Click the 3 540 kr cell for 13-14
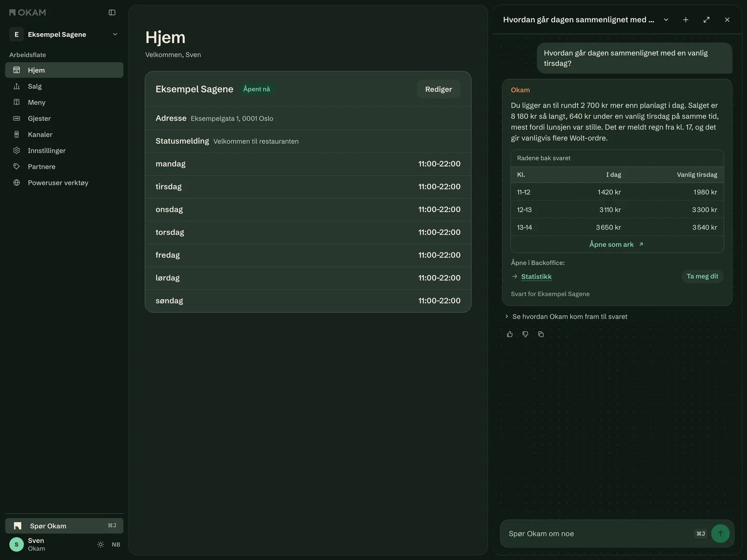Image resolution: width=747 pixels, height=560 pixels. click(705, 227)
